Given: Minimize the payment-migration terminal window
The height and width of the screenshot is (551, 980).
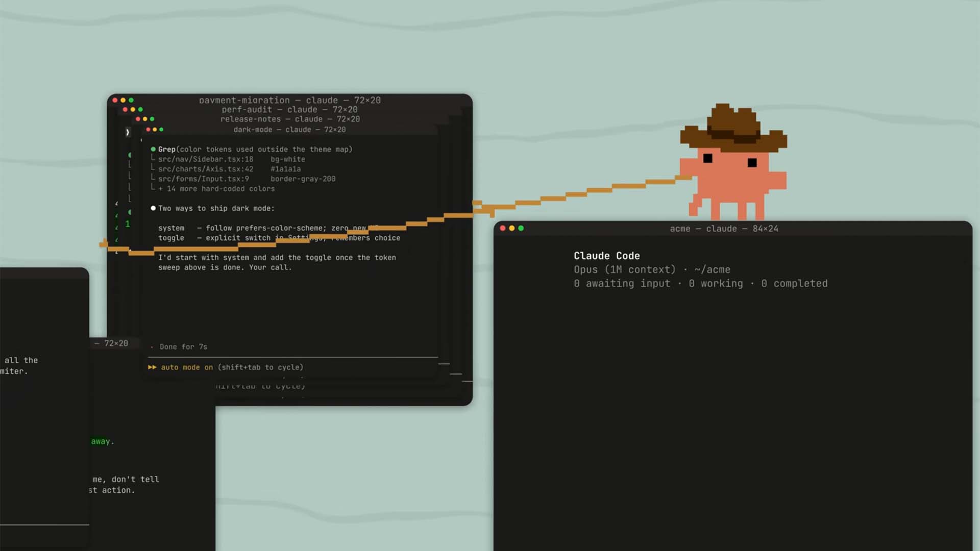Looking at the screenshot, I should pos(123,100).
